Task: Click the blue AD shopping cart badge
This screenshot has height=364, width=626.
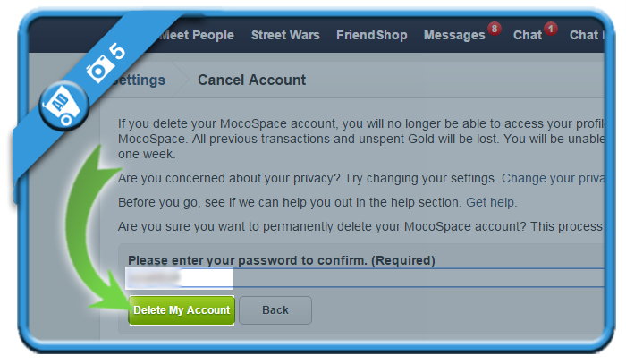Action: pos(63,106)
